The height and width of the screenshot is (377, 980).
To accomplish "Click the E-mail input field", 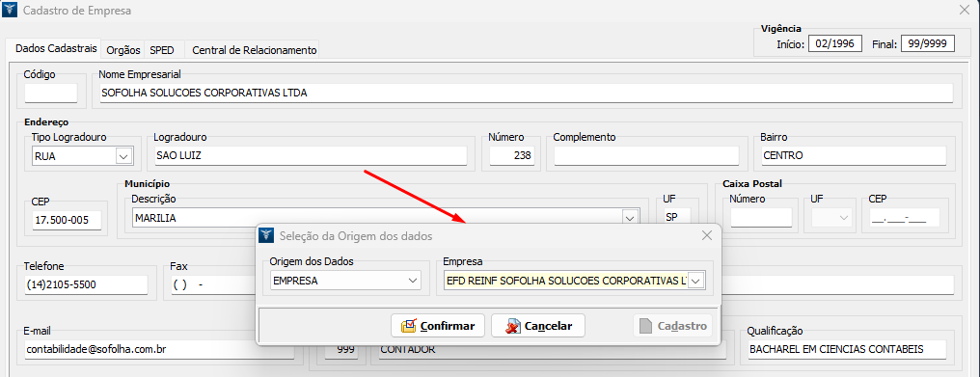I will click(x=159, y=349).
